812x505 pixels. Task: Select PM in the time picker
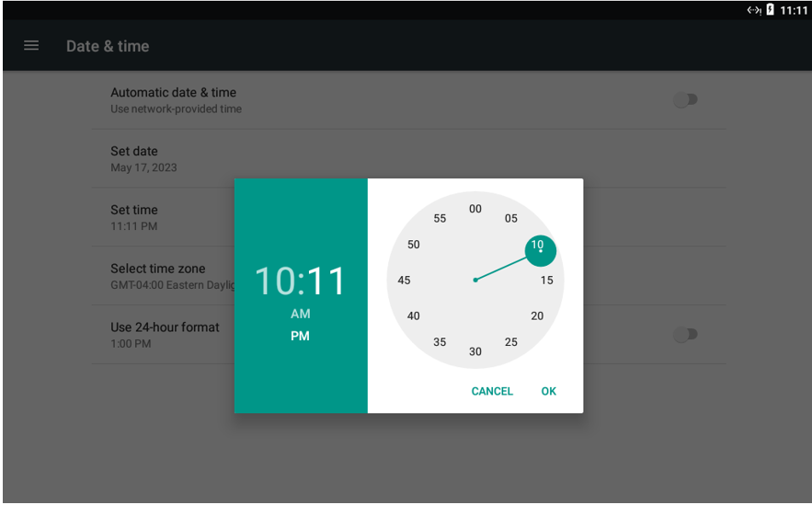tap(300, 336)
